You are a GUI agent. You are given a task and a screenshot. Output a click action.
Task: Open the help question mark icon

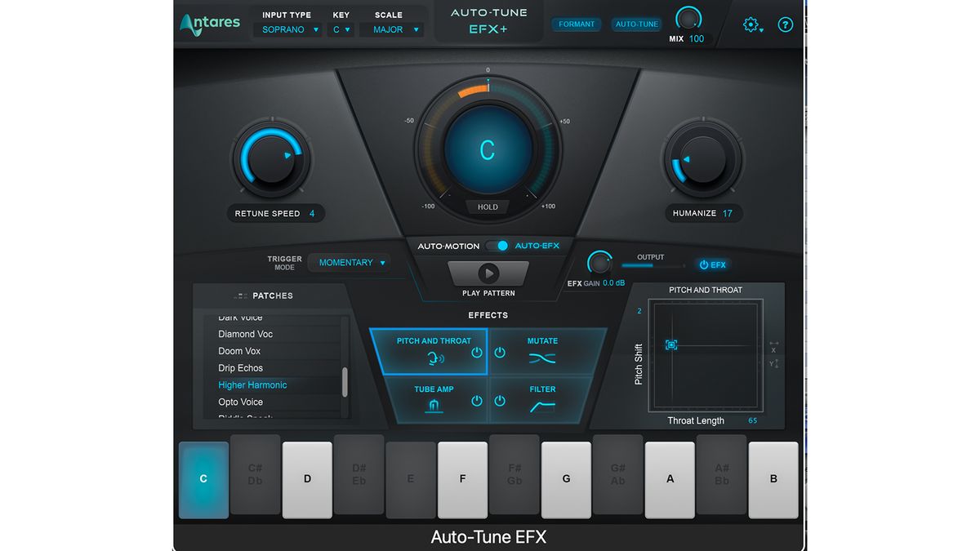click(x=785, y=24)
